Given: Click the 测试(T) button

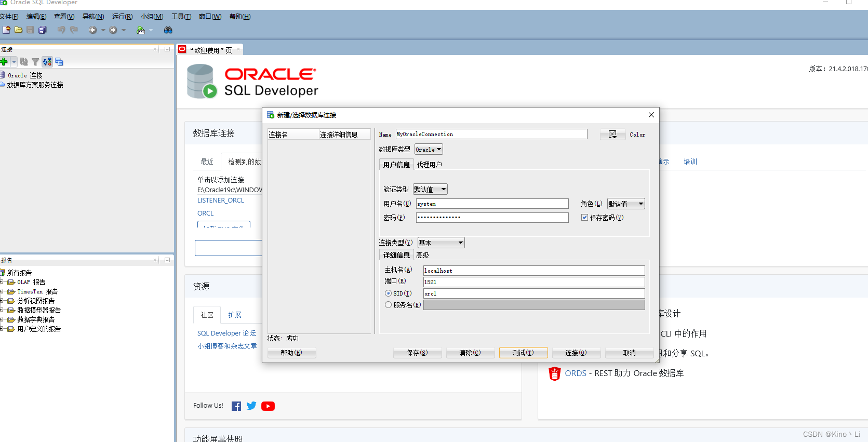Looking at the screenshot, I should (523, 353).
